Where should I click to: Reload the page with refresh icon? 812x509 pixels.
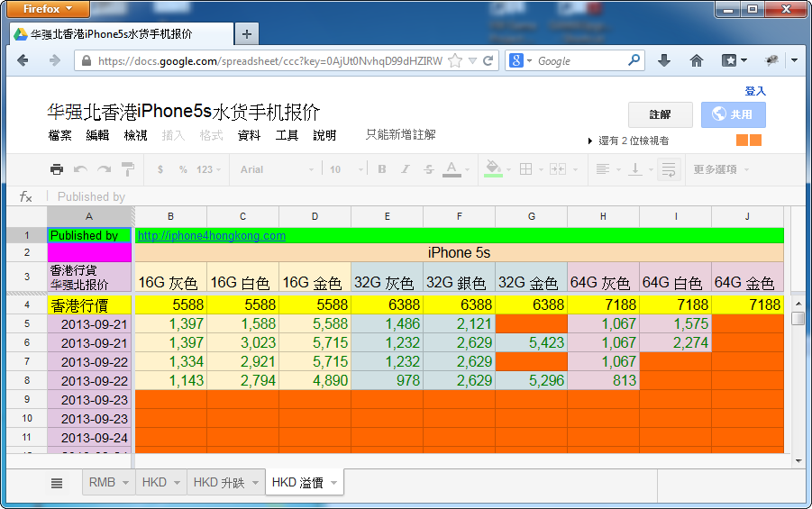pyautogui.click(x=488, y=60)
